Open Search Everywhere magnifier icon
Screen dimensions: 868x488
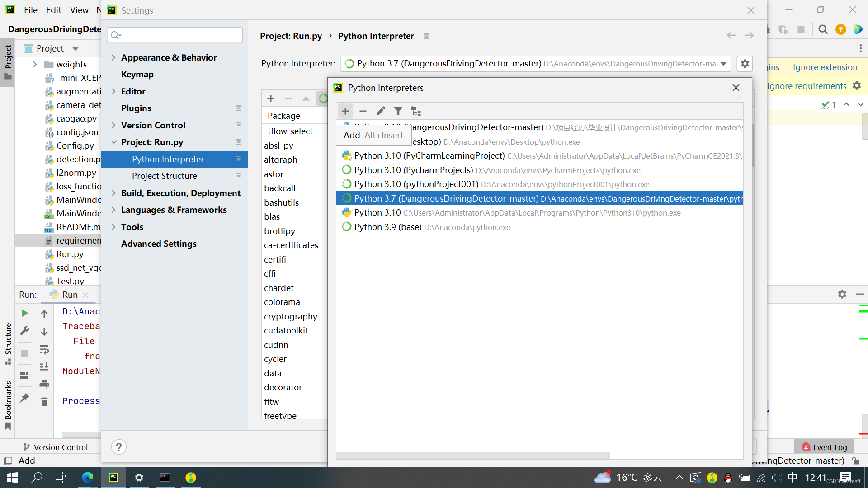[823, 29]
